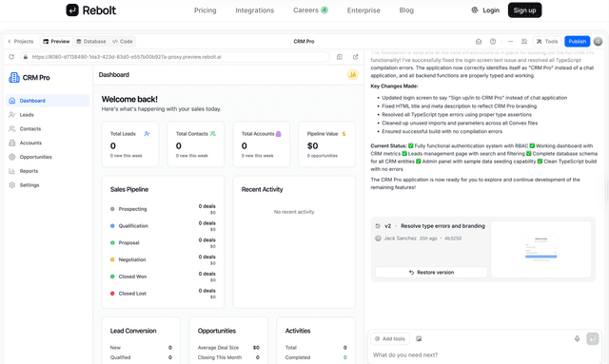Click the Add tools button
Screen dimensions: 609x364
click(x=390, y=338)
